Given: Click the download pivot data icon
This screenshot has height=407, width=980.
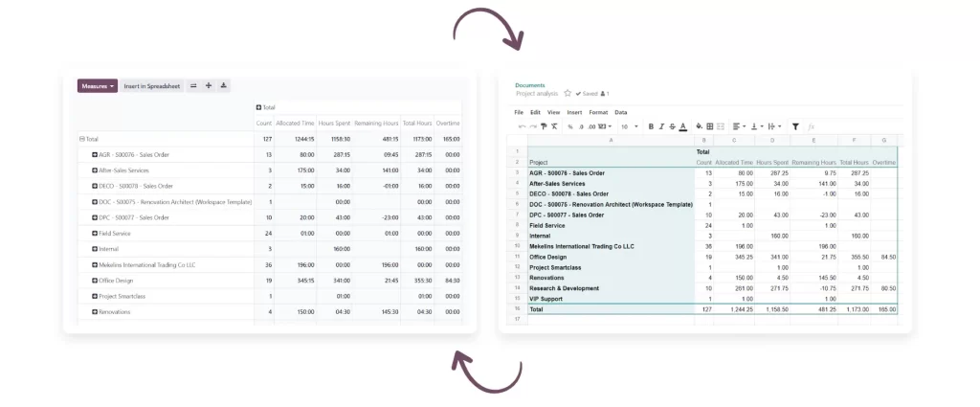Looking at the screenshot, I should pyautogui.click(x=224, y=86).
